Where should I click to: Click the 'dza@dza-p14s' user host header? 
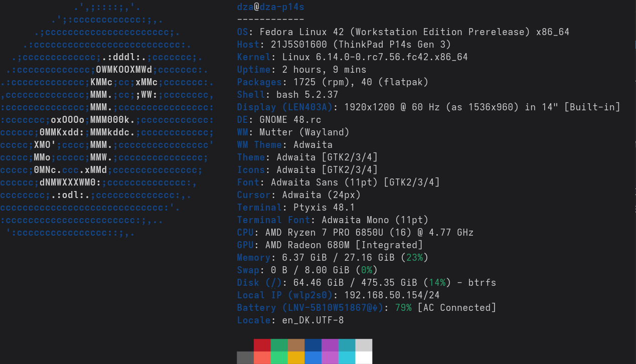coord(271,7)
